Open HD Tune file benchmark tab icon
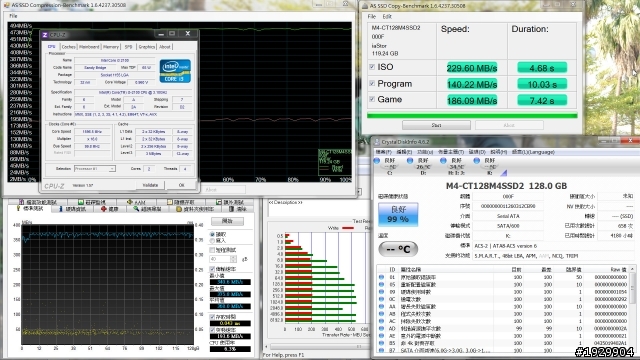The width and height of the screenshot is (640, 360). (x=21, y=202)
